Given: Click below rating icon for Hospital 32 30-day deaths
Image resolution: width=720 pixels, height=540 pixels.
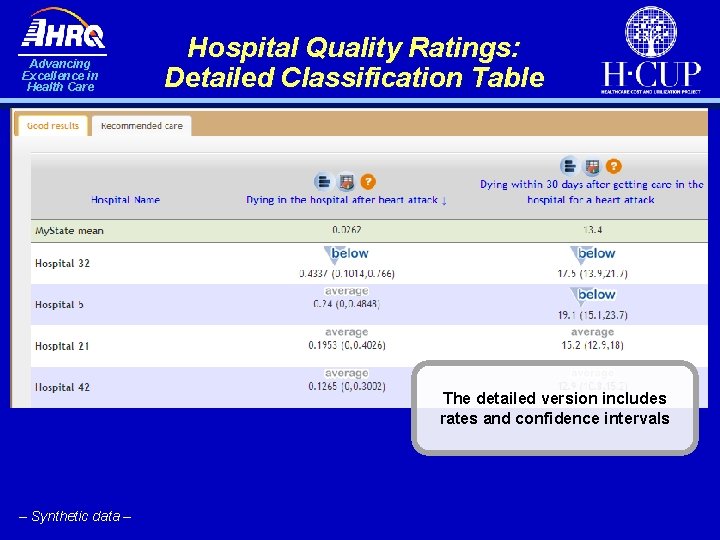Looking at the screenshot, I should pos(593,254).
